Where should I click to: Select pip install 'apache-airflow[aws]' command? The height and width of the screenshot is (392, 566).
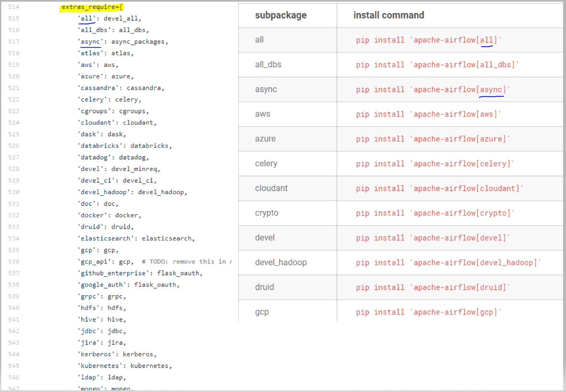[x=429, y=114]
